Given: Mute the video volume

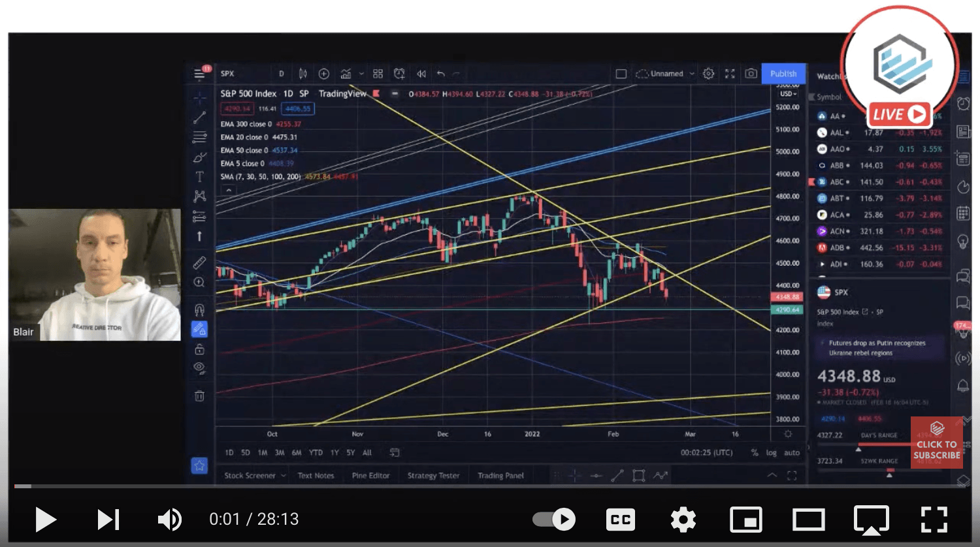Looking at the screenshot, I should [169, 520].
